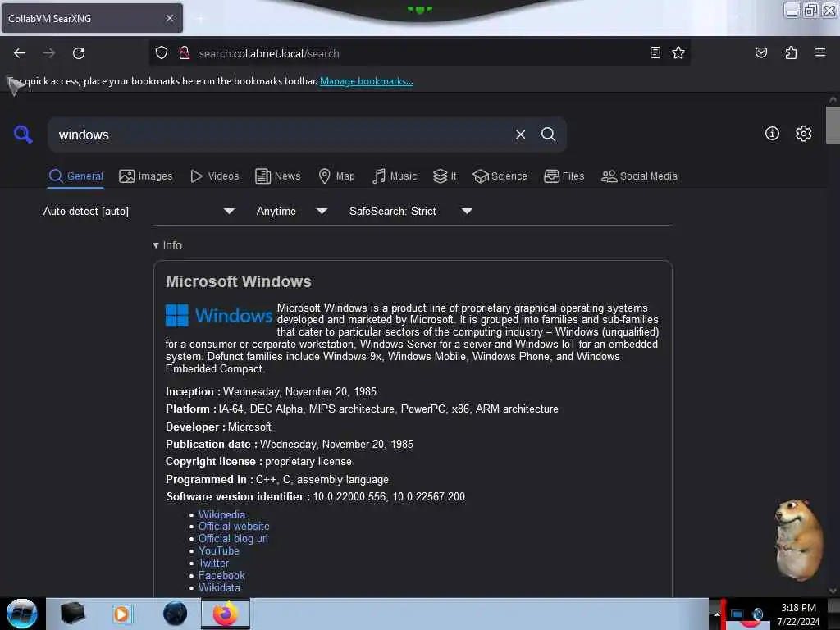Click the SearXNG magnifier logo
Screen dimensions: 840x630
pos(23,134)
